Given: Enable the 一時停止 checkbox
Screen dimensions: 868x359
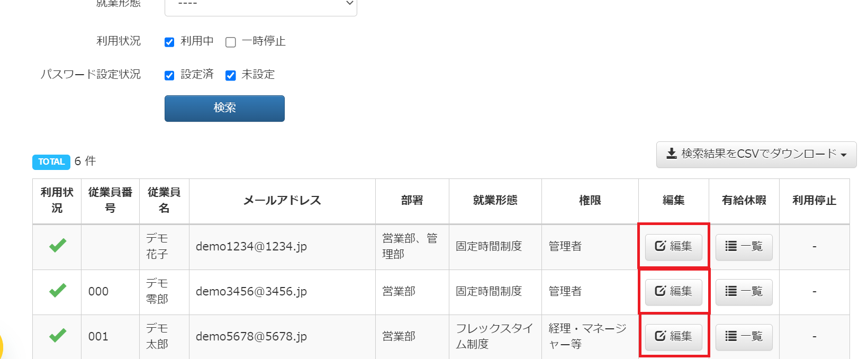Looking at the screenshot, I should pyautogui.click(x=231, y=42).
